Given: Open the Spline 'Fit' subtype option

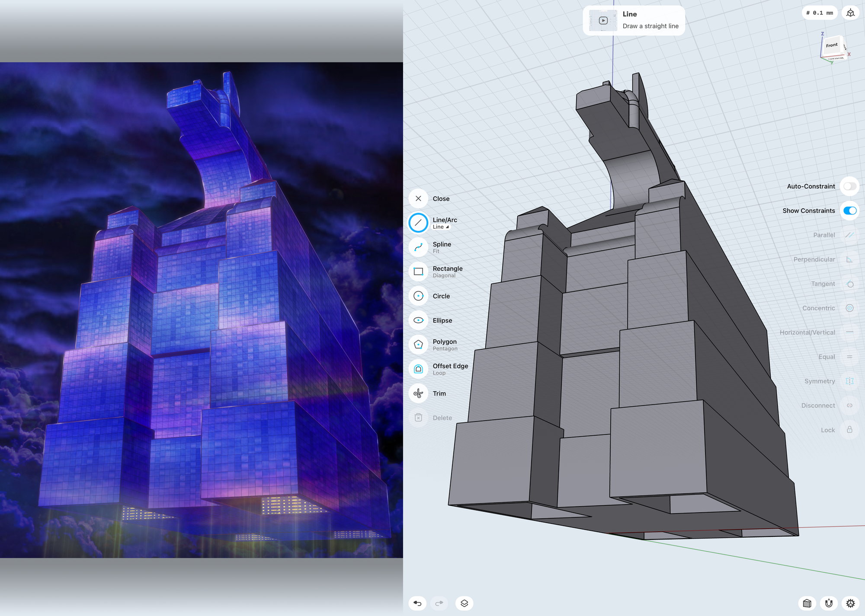Looking at the screenshot, I should (436, 251).
